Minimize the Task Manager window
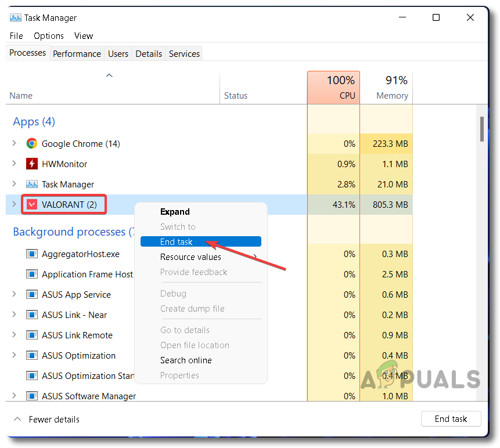500x448 pixels. tap(402, 17)
